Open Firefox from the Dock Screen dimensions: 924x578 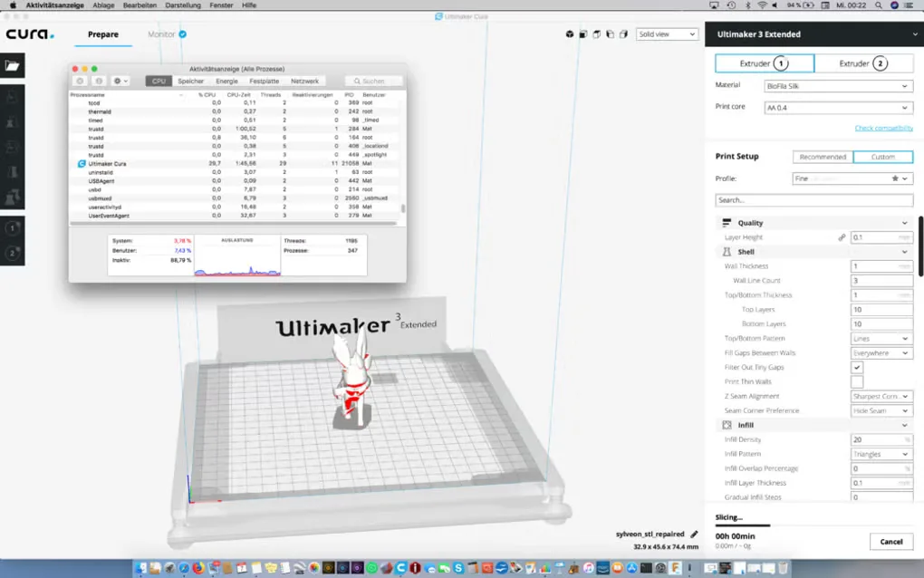(x=198, y=568)
